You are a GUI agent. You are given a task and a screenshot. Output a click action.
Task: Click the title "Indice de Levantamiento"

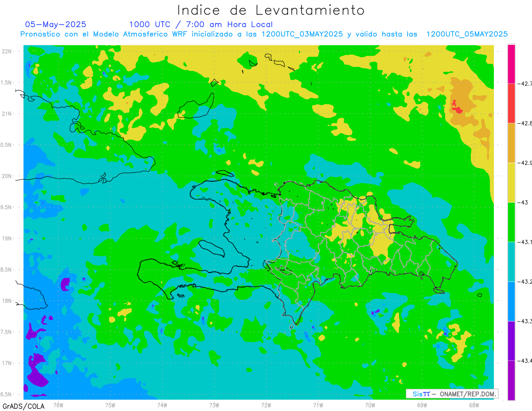[270, 10]
